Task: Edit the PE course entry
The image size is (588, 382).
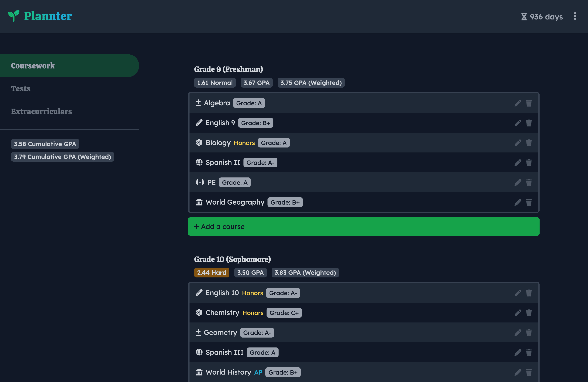Action: coord(518,182)
